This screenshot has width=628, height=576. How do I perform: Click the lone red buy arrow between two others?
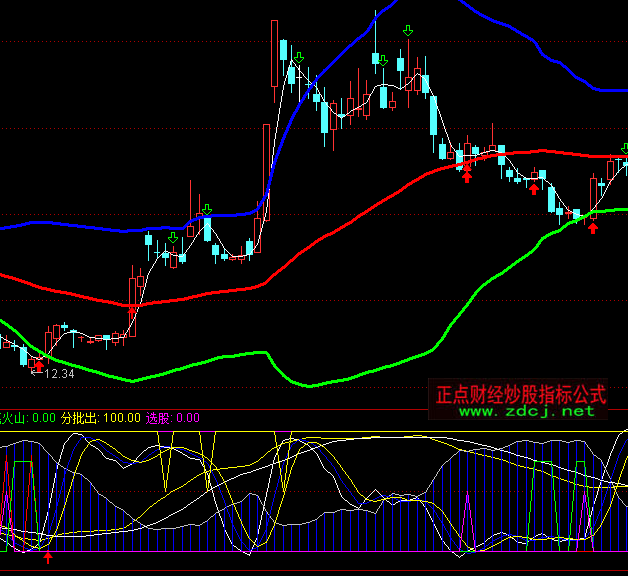tap(534, 188)
